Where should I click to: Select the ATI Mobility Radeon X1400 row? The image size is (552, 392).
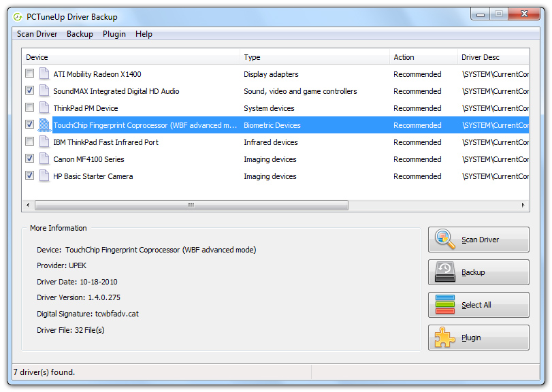276,74
